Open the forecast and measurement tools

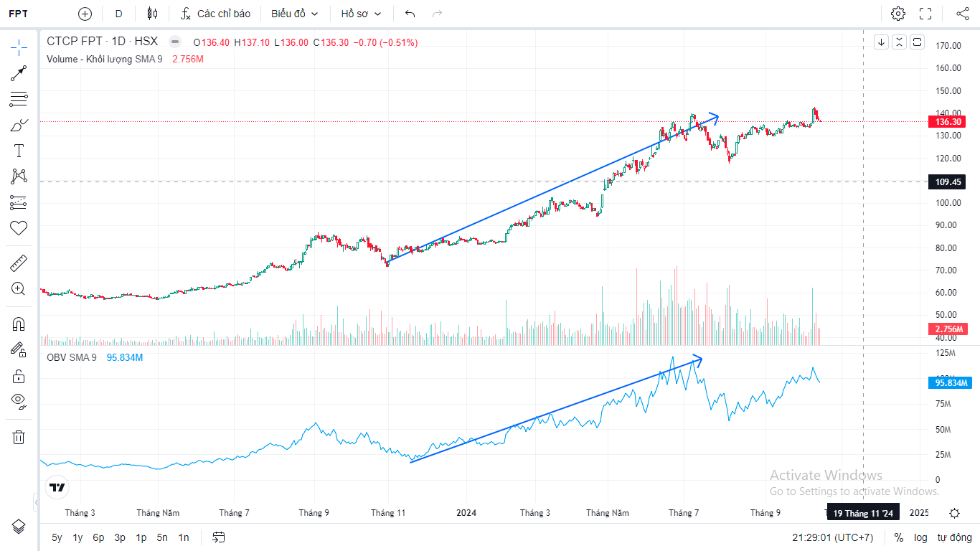tap(19, 202)
